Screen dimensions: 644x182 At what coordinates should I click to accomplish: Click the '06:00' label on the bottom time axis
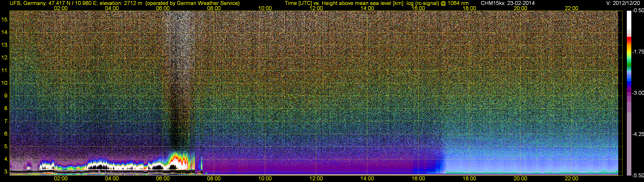point(163,179)
